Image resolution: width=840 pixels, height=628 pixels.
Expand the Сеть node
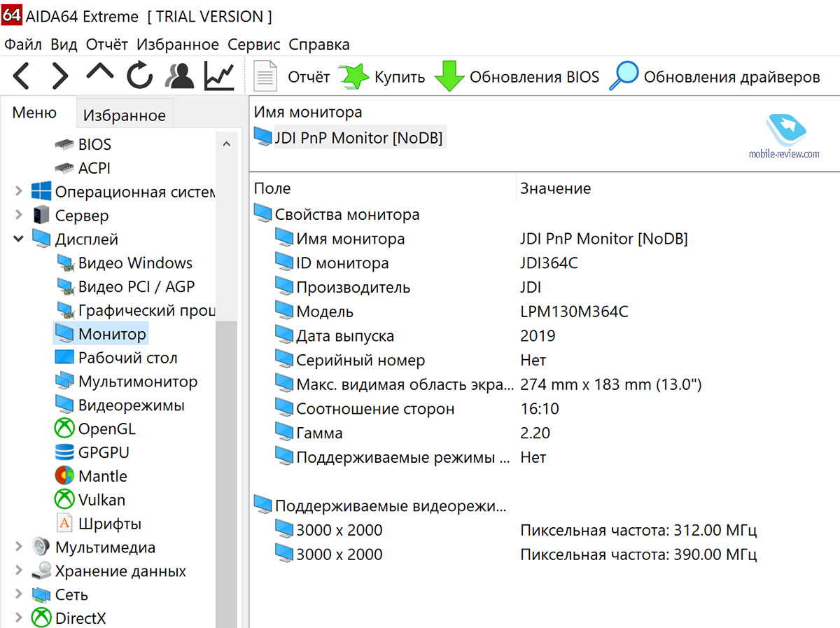(x=17, y=595)
